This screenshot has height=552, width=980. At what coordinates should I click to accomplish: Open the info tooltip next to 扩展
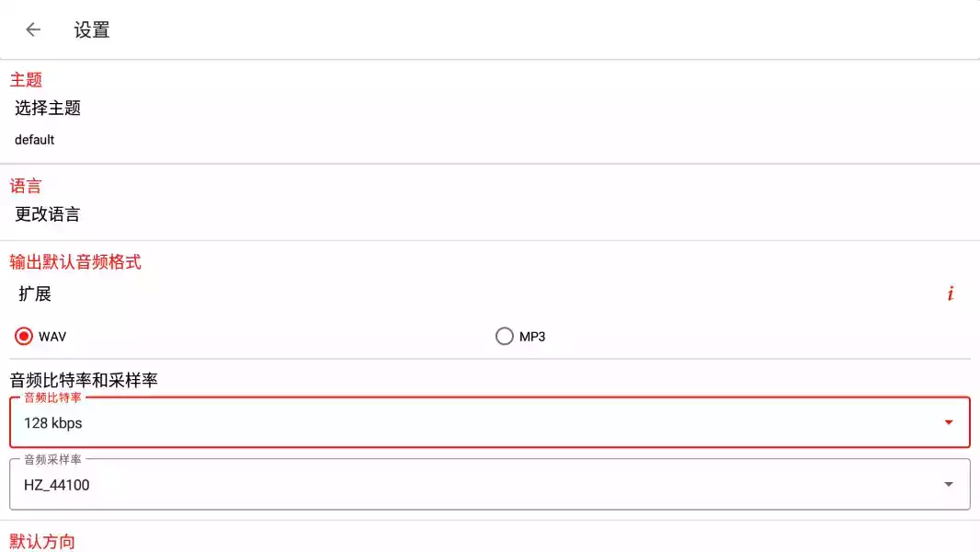951,293
